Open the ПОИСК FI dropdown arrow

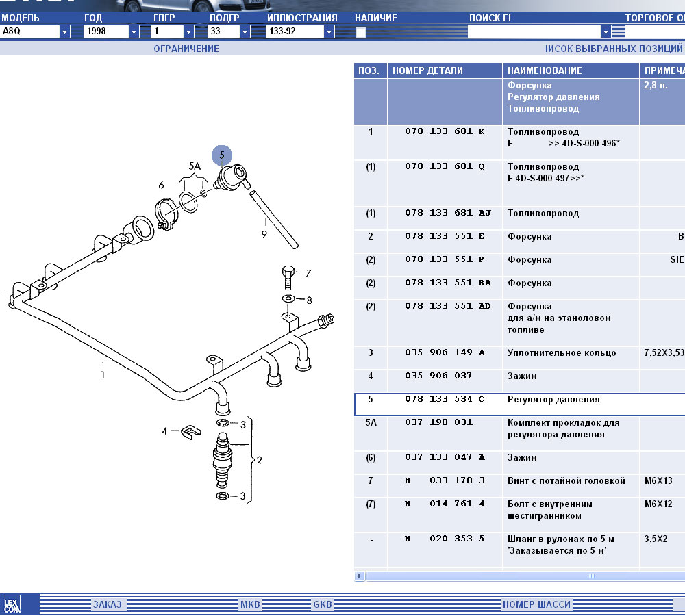click(x=606, y=31)
